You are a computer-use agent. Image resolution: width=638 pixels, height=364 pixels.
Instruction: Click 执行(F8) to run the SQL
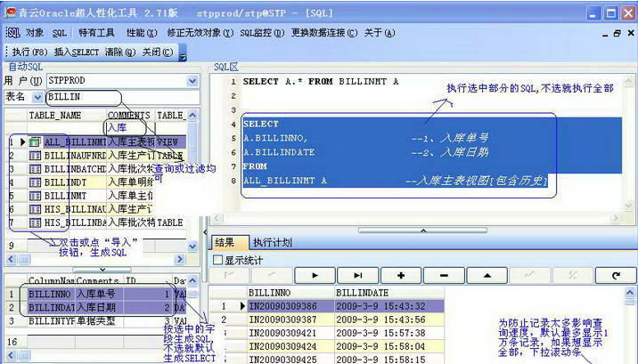[29, 52]
